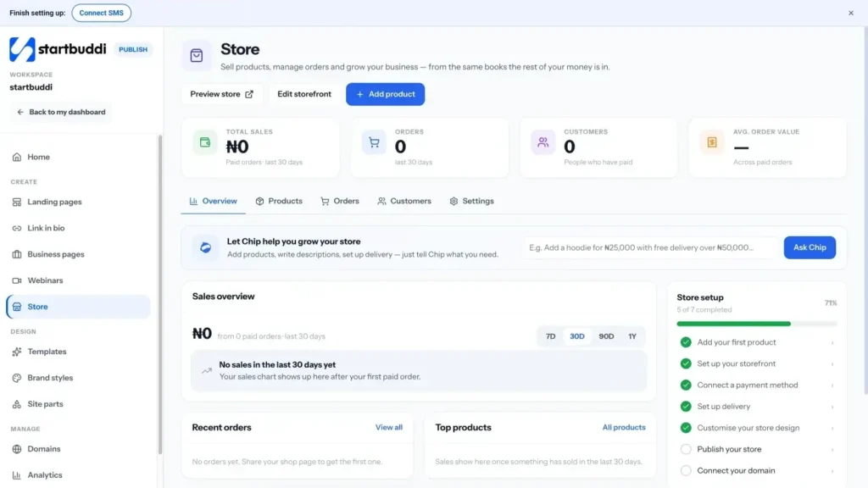Screen dimensions: 868x488
Task: Click the sidebar vertical scrollbar
Action: (x=160, y=294)
